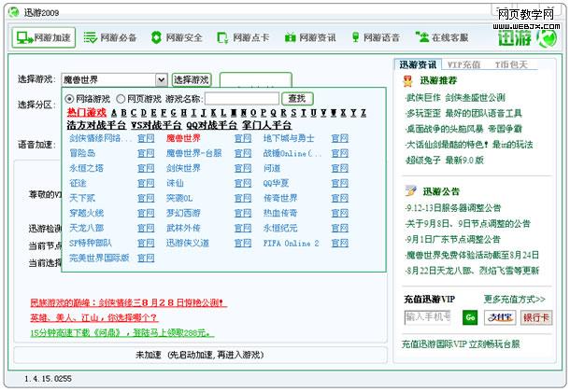Click the 网游安全 shield icon
The height and width of the screenshot is (392, 570).
[156, 38]
